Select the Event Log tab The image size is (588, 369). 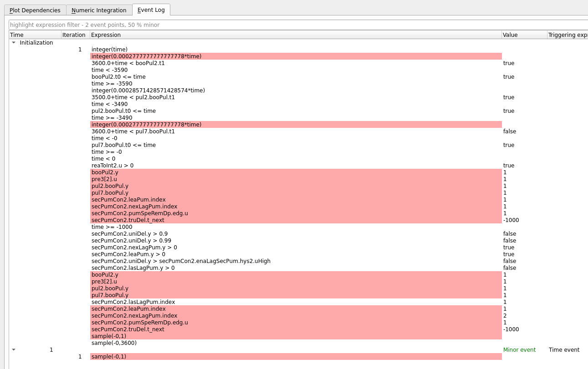pos(151,10)
